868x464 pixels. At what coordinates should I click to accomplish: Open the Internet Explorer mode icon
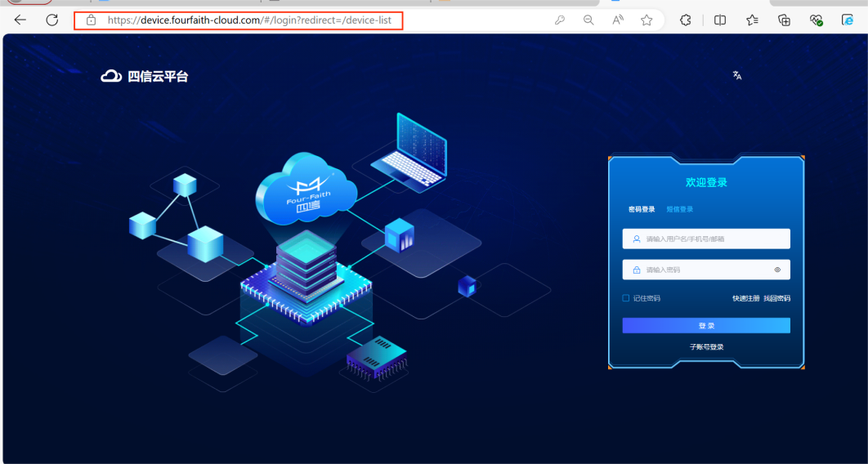[x=848, y=20]
